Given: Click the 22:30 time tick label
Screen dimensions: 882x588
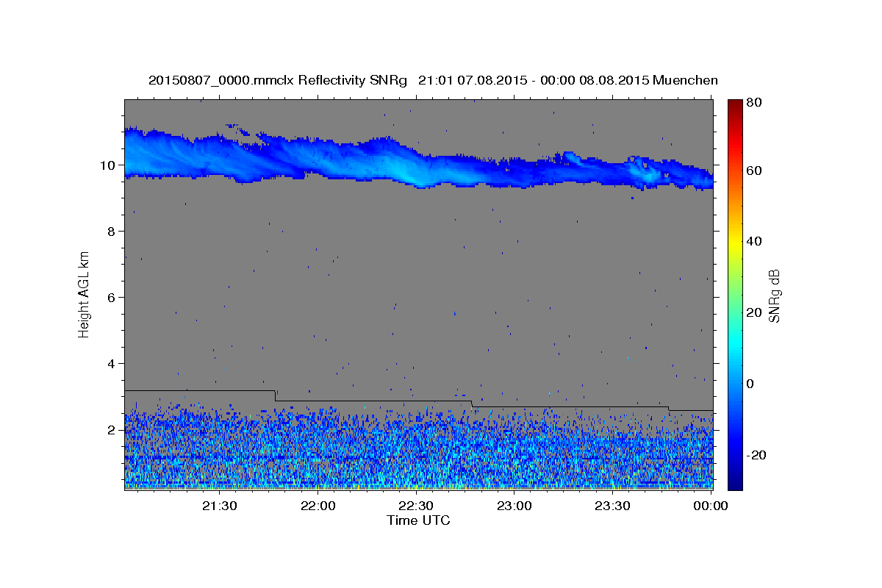Looking at the screenshot, I should [x=416, y=506].
